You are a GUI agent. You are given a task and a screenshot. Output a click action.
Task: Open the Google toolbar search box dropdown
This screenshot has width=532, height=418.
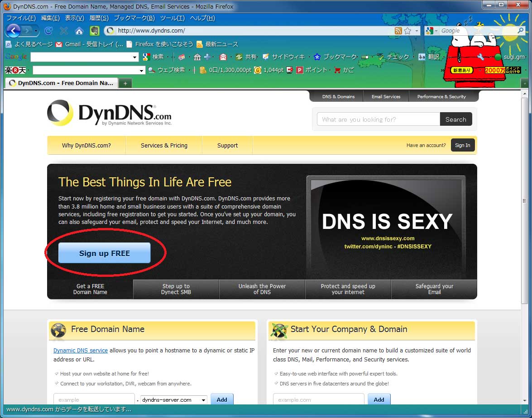point(134,57)
